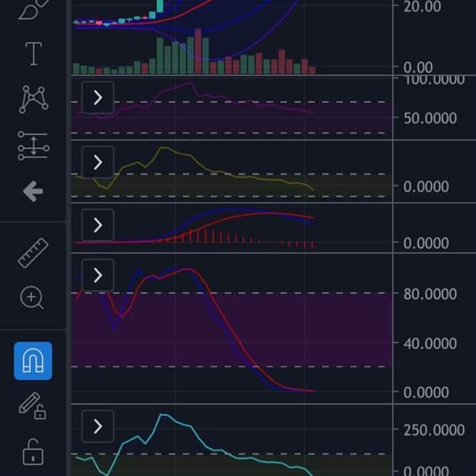This screenshot has height=476, width=476.
Task: Click the 250.0000 scale label
Action: (434, 430)
